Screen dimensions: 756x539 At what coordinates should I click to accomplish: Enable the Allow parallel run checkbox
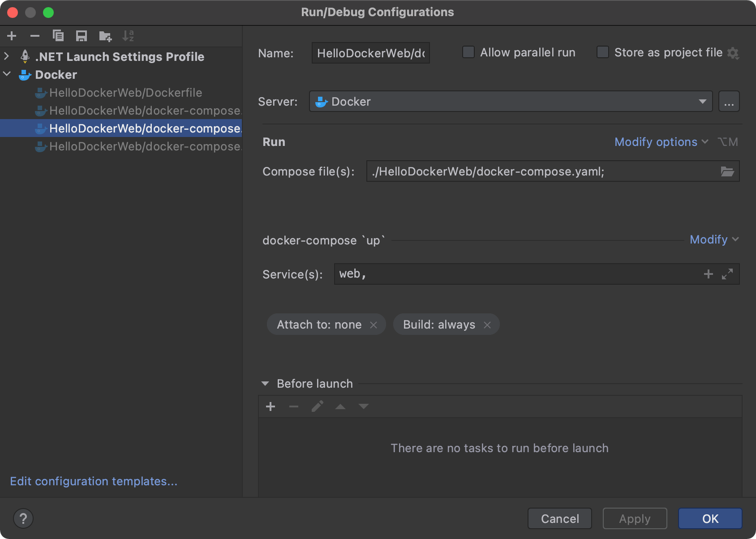coord(468,52)
